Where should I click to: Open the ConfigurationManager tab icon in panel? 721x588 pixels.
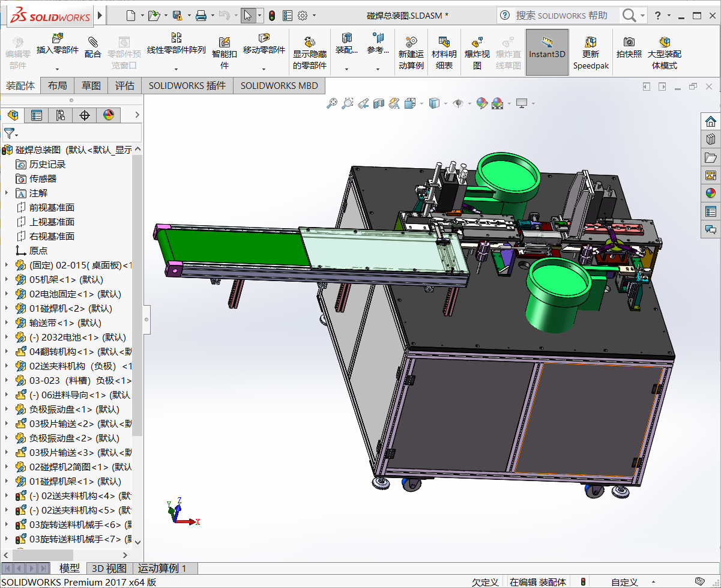coord(61,115)
